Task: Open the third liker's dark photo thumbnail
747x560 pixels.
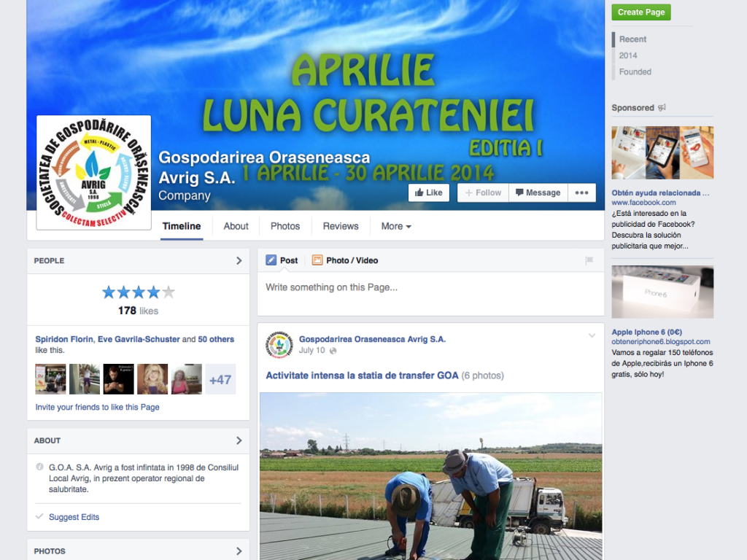Action: click(119, 379)
